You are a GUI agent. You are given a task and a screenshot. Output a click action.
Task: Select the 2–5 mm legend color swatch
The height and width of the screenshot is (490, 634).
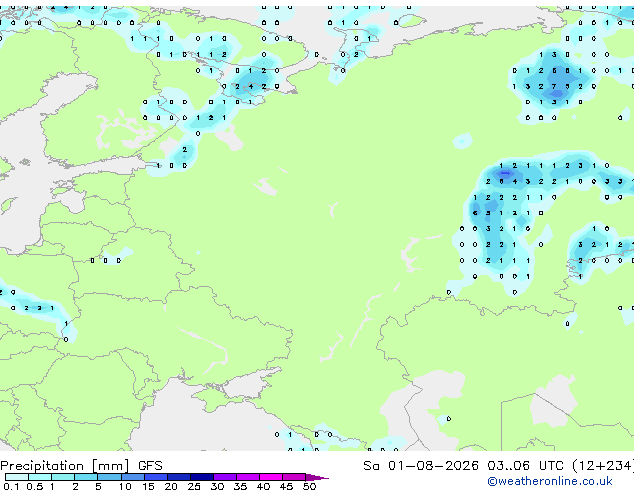[86, 477]
